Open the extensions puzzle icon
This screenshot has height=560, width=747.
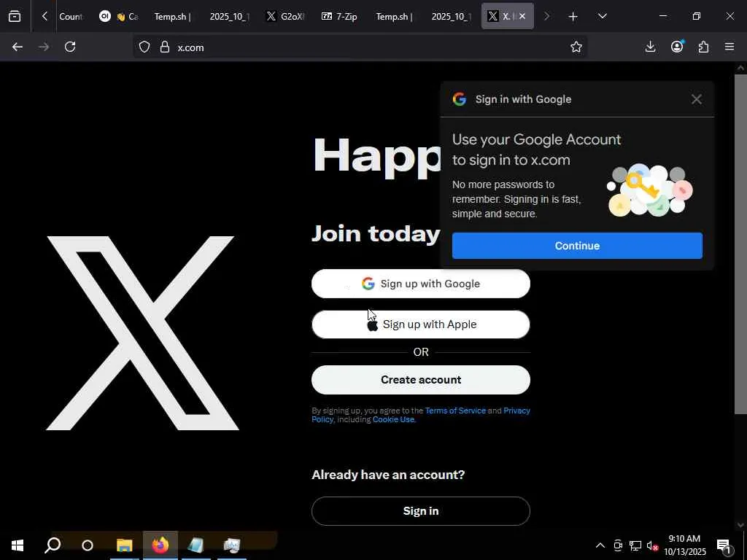pos(704,47)
